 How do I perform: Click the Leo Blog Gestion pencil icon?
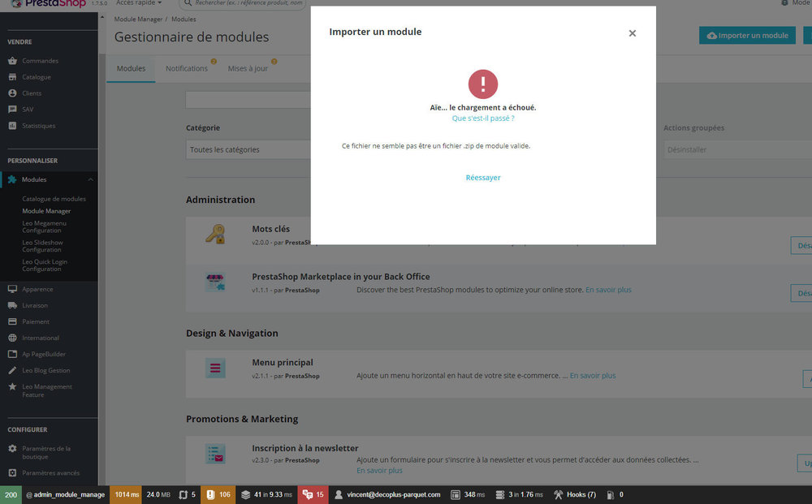(12, 370)
